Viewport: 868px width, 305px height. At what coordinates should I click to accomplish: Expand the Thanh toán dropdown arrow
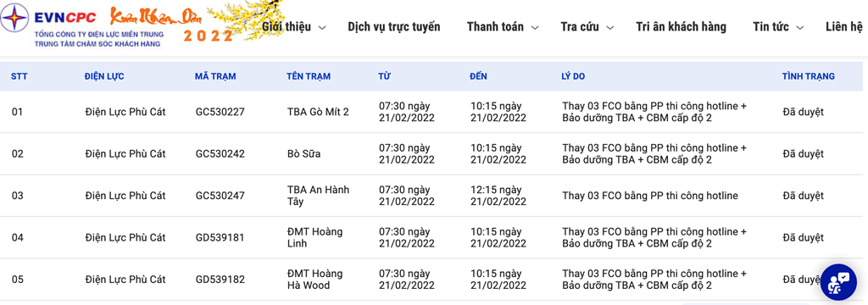[x=535, y=28]
